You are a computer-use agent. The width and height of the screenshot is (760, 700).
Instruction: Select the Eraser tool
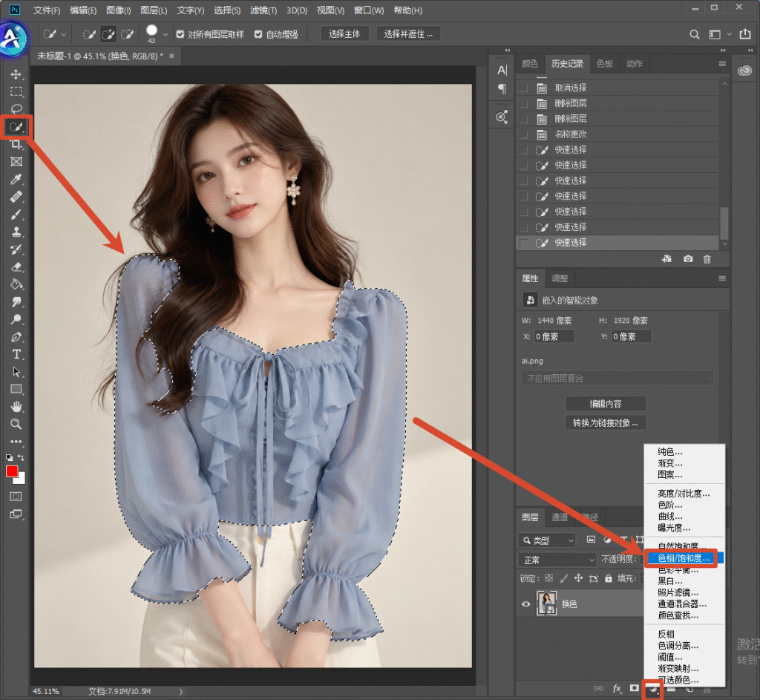click(16, 266)
